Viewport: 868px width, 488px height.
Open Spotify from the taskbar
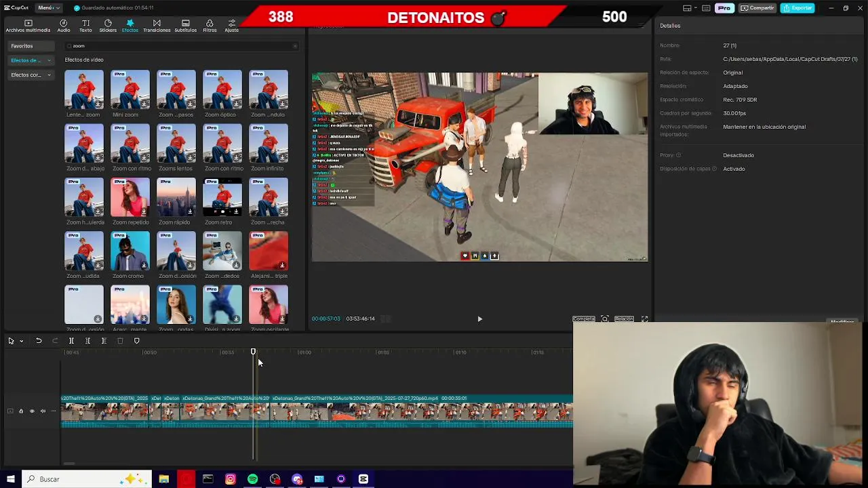click(x=252, y=479)
